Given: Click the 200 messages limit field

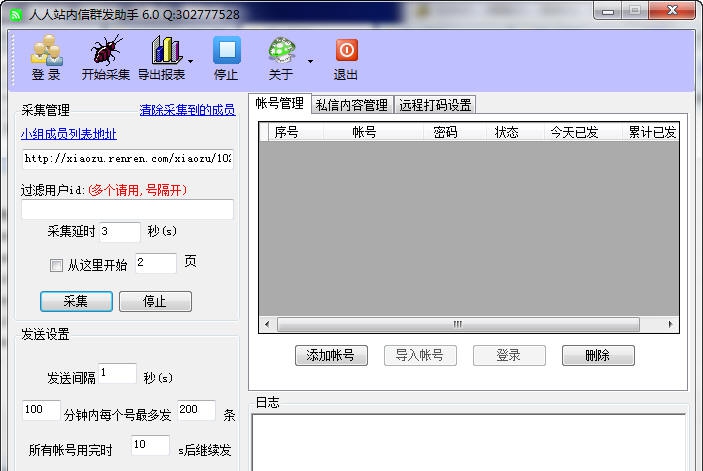Looking at the screenshot, I should coord(196,410).
